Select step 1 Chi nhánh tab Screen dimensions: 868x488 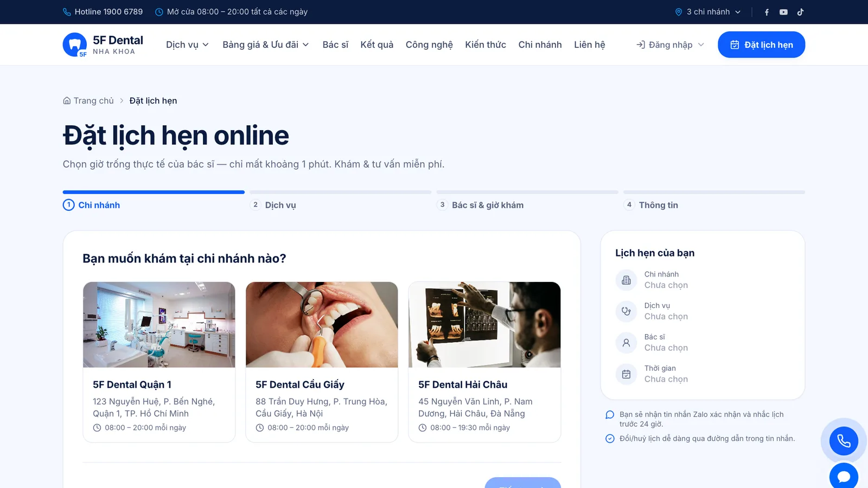[x=154, y=201]
